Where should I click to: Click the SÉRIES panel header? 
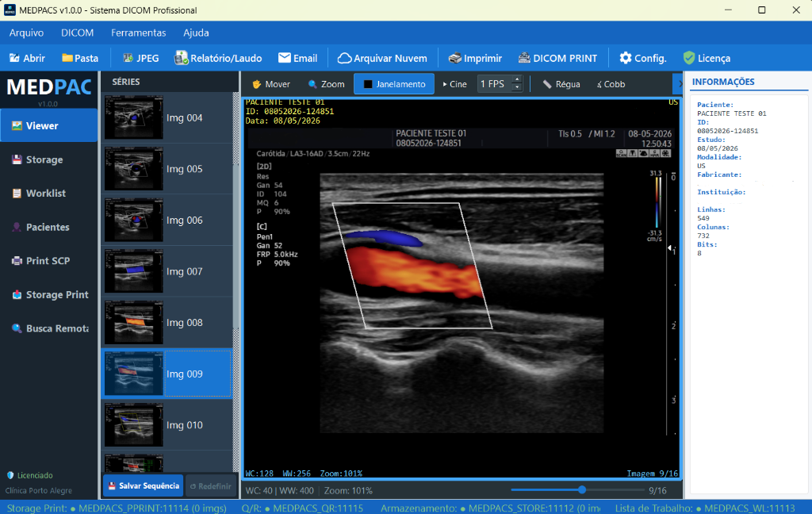click(x=126, y=82)
